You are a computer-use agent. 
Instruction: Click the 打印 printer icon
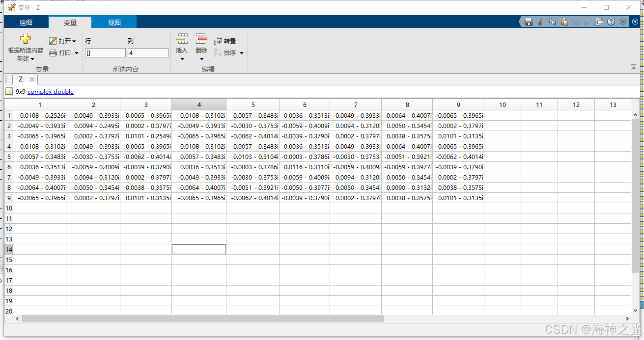[53, 53]
